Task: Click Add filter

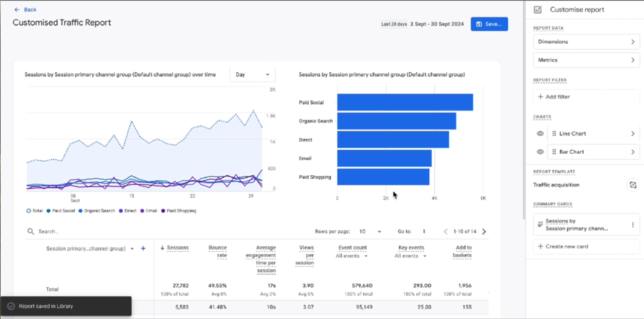Action: pyautogui.click(x=554, y=96)
